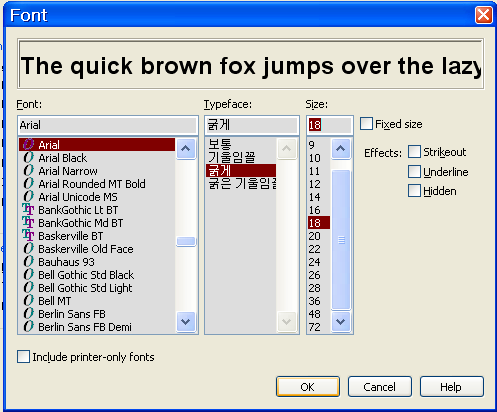Click the font list scrollbar thumb
Screen dimensions: 497x412
[186, 241]
